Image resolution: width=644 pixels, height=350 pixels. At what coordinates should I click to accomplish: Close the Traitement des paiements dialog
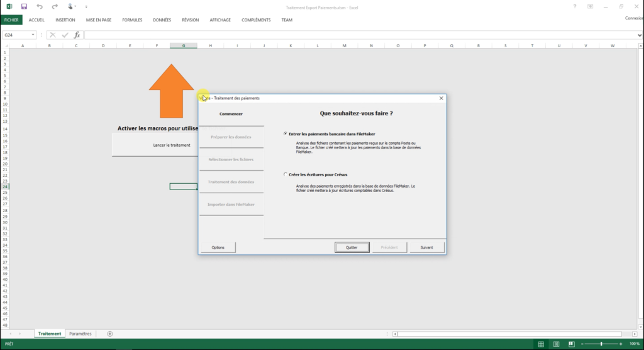tap(441, 98)
